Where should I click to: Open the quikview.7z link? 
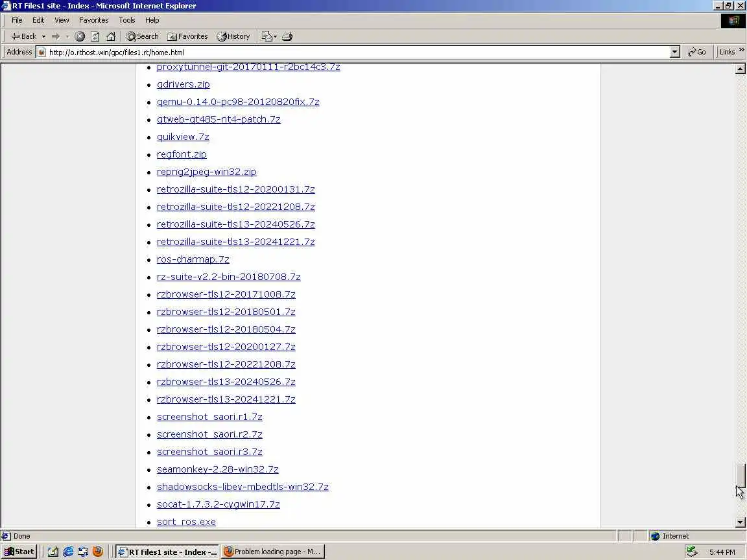click(x=183, y=137)
